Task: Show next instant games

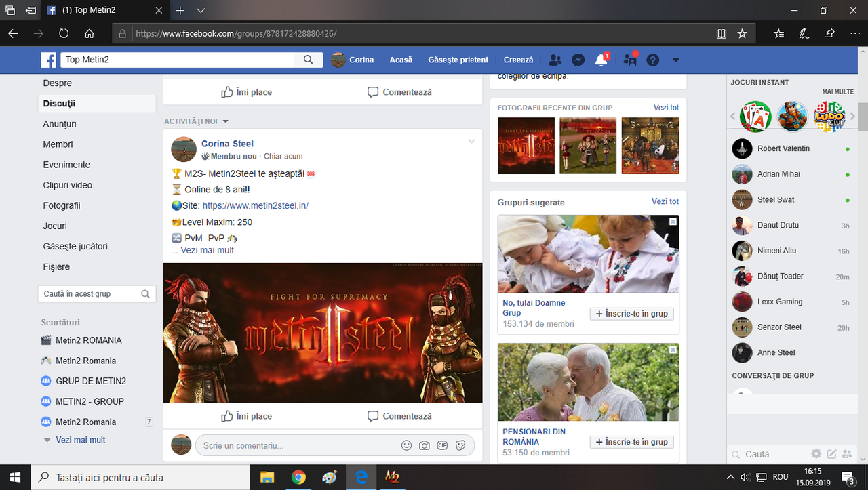Action: [852, 117]
